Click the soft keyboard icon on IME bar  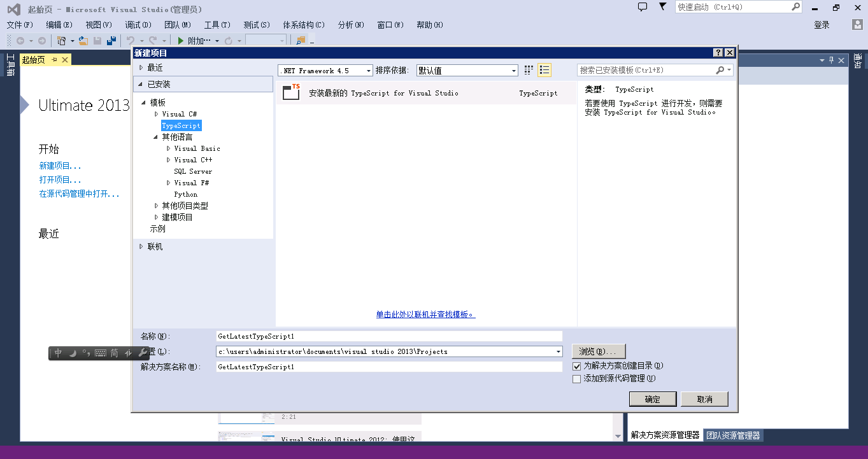[x=101, y=353]
